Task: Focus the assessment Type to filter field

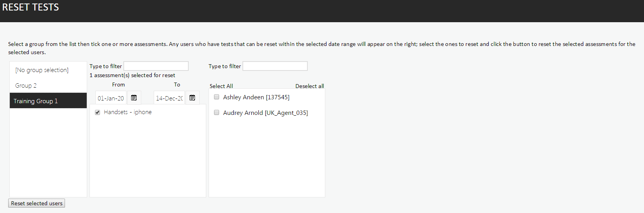Action: click(x=156, y=66)
